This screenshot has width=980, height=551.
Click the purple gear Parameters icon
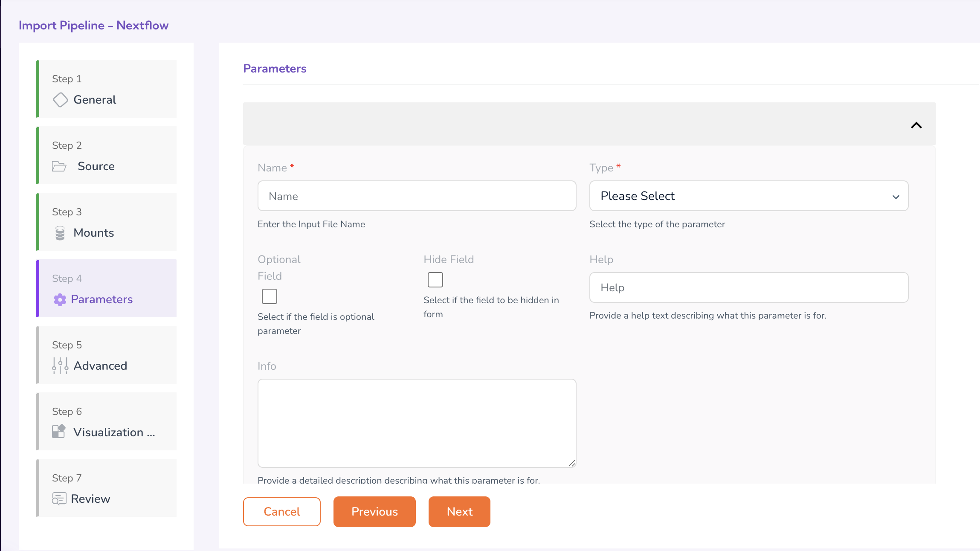click(60, 300)
